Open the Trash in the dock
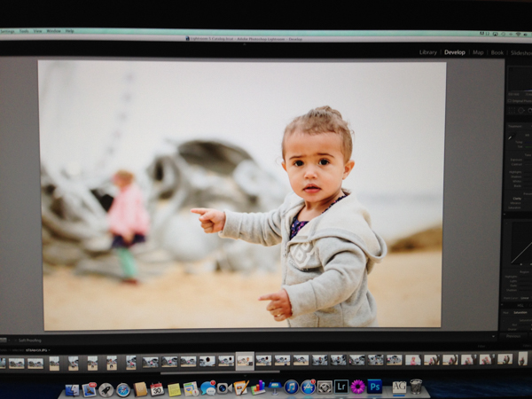This screenshot has width=532, height=399. click(416, 387)
